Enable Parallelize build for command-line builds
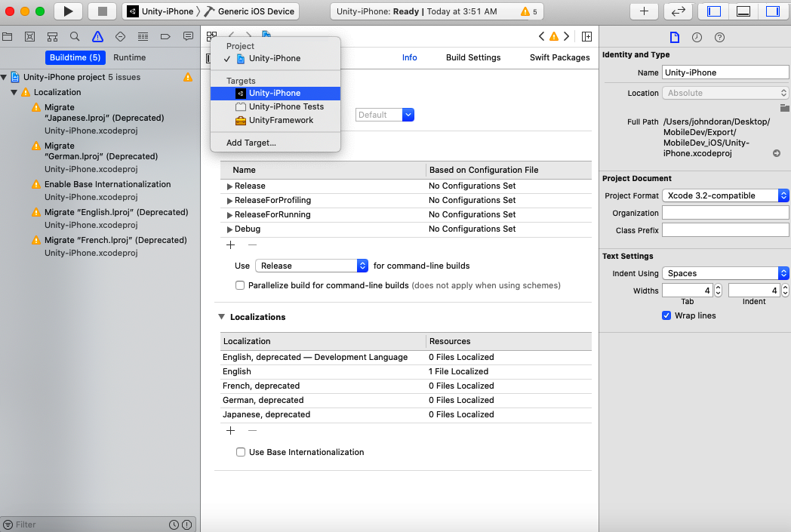This screenshot has height=532, width=791. [x=240, y=285]
